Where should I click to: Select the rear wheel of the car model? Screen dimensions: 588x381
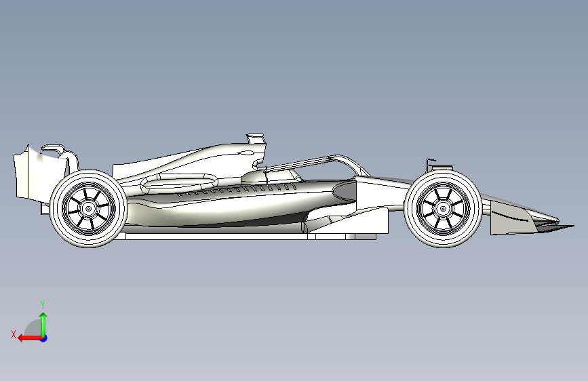pos(88,209)
